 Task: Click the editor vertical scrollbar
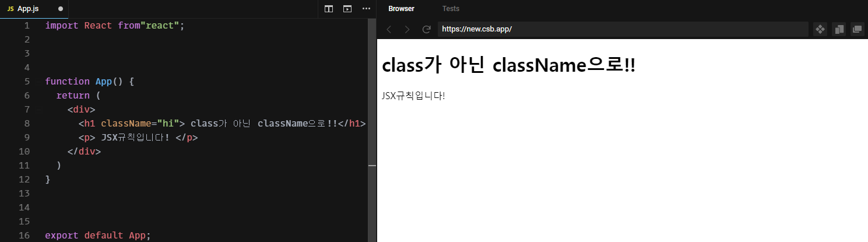click(372, 129)
